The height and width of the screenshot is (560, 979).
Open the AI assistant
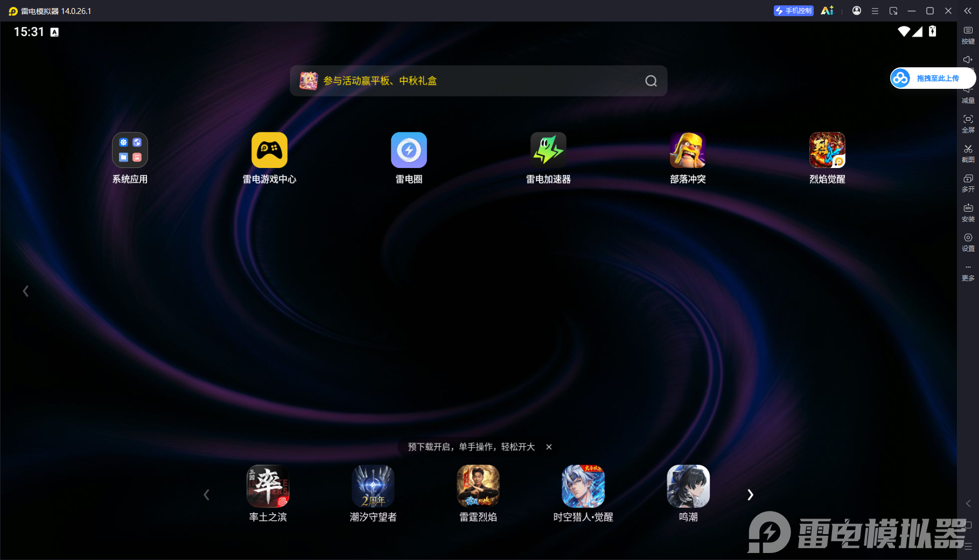pos(827,11)
